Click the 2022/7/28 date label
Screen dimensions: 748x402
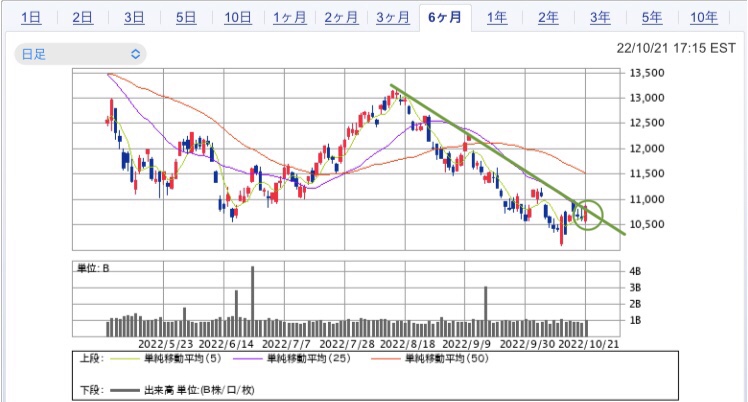pyautogui.click(x=347, y=344)
